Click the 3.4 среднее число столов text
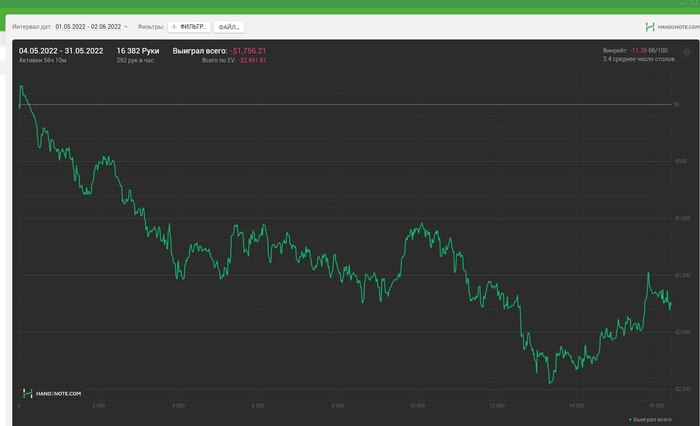Viewport: 700px width, 426px height. tap(638, 59)
